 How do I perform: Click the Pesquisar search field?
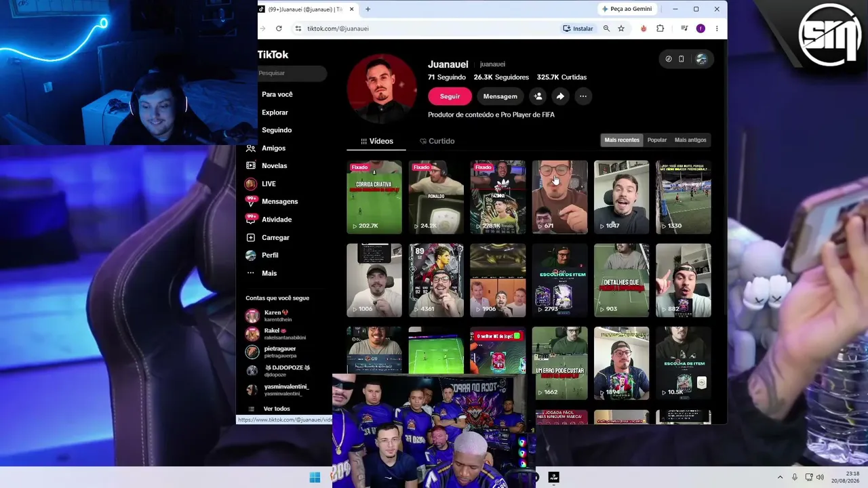tap(292, 73)
